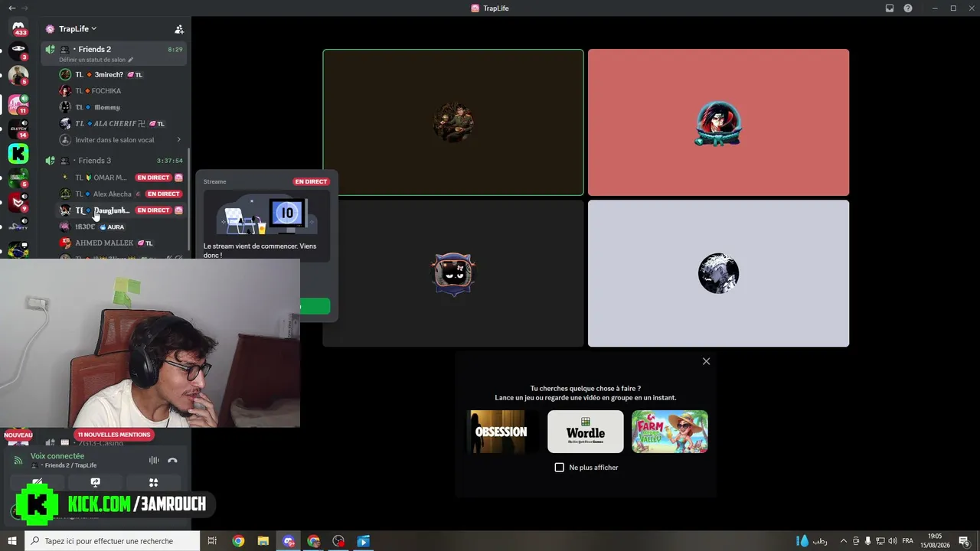Open the green Kick server icon
Viewport: 980px width, 551px height.
point(18,153)
